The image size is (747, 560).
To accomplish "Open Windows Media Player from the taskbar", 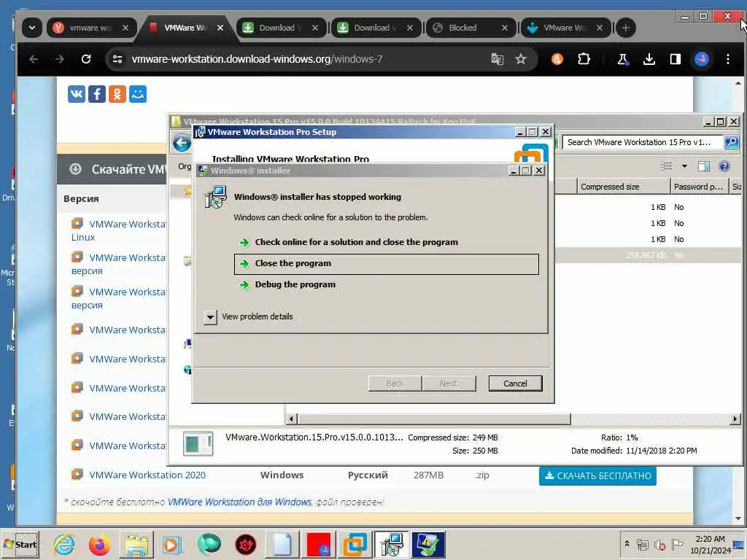I will pyautogui.click(x=171, y=544).
